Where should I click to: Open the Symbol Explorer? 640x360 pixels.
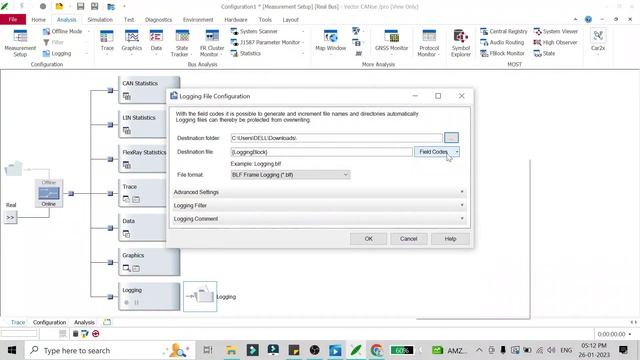tap(461, 43)
